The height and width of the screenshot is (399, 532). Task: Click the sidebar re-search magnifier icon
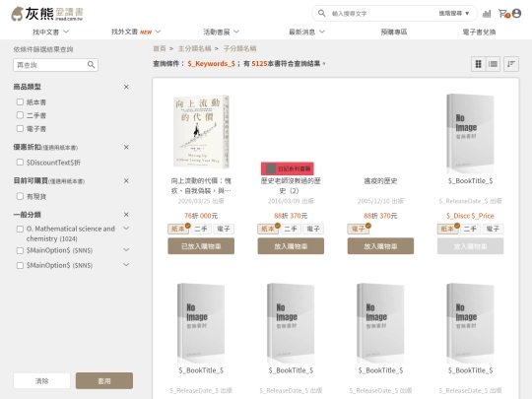pos(91,64)
